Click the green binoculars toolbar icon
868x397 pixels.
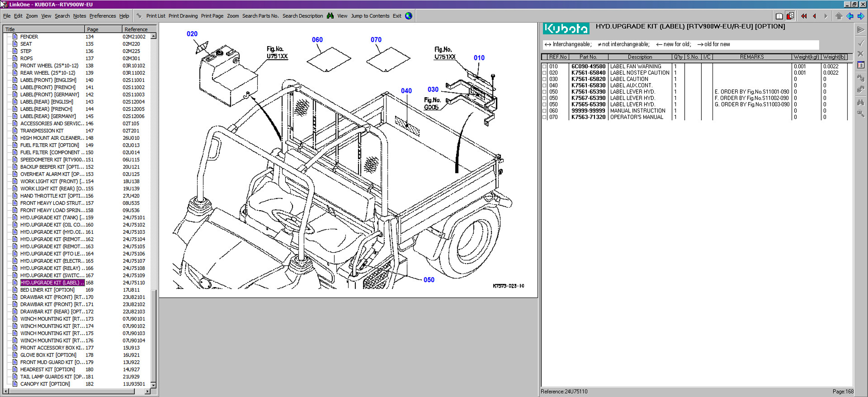click(x=330, y=16)
